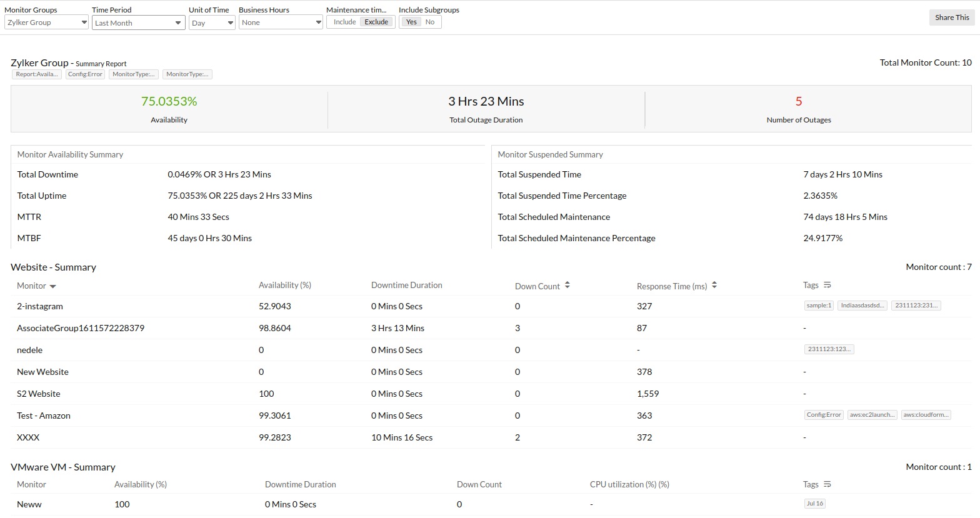Select Yes for Include Subgroups
This screenshot has width=980, height=518.
pyautogui.click(x=411, y=22)
